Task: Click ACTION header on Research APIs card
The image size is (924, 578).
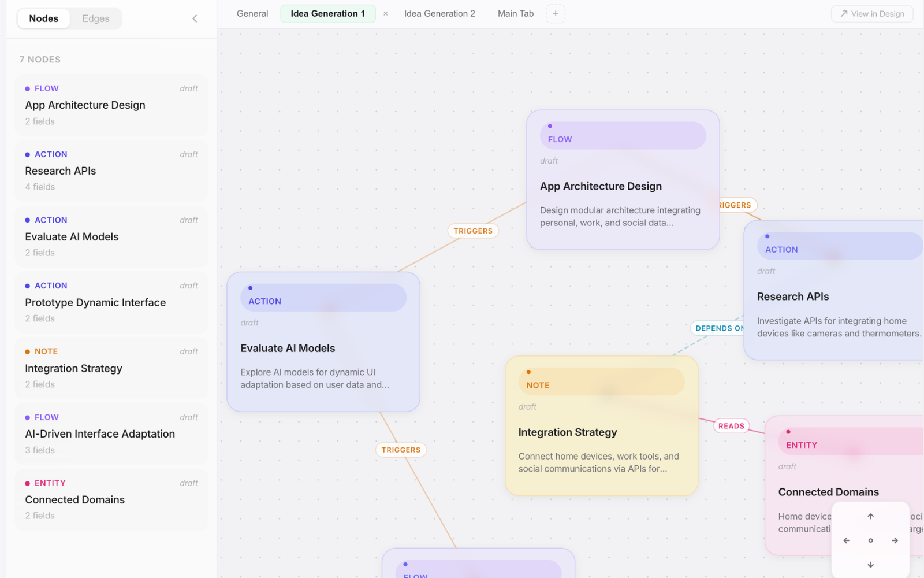Action: pos(840,246)
